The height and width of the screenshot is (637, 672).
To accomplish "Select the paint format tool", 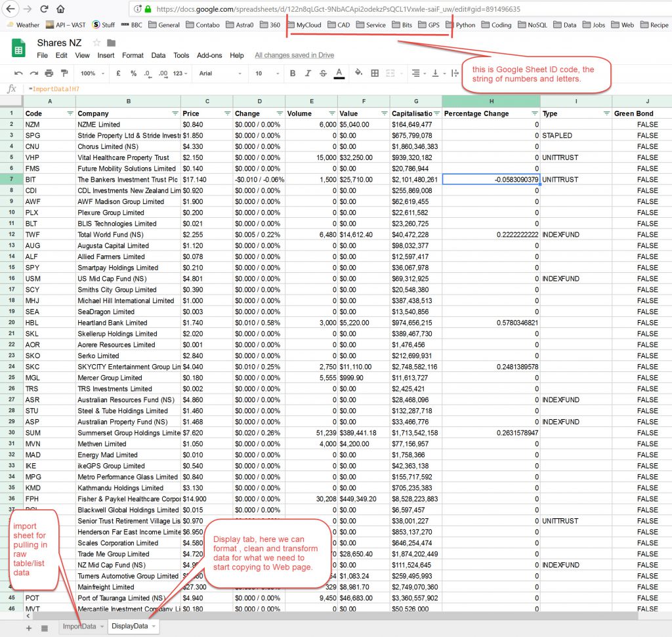I will [x=64, y=73].
